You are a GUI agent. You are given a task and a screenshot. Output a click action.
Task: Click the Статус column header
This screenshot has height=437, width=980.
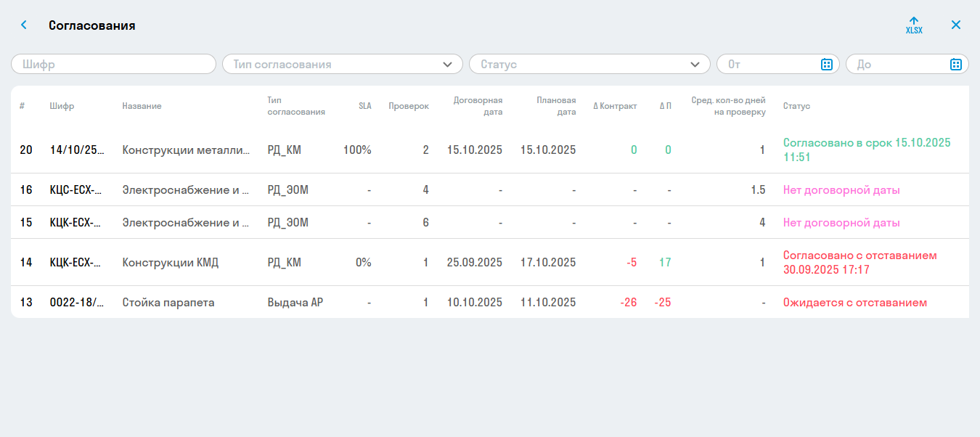click(x=796, y=106)
